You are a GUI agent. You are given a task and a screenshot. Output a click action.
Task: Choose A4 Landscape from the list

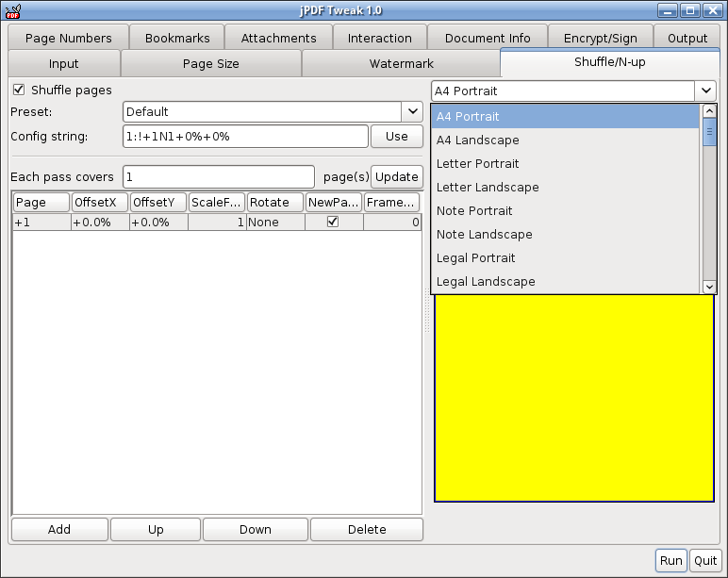pos(565,140)
